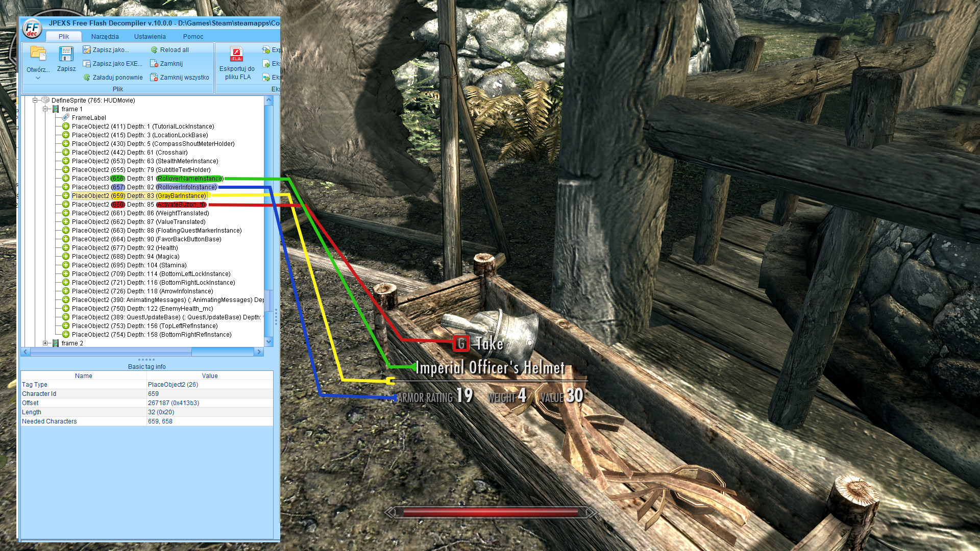
Task: Click the Zapisz jako... save-as icon
Action: click(87, 49)
